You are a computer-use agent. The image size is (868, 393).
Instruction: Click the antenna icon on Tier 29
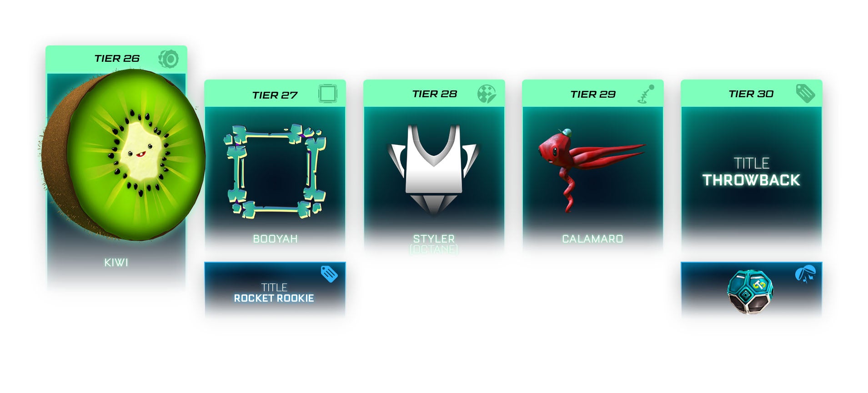point(646,94)
